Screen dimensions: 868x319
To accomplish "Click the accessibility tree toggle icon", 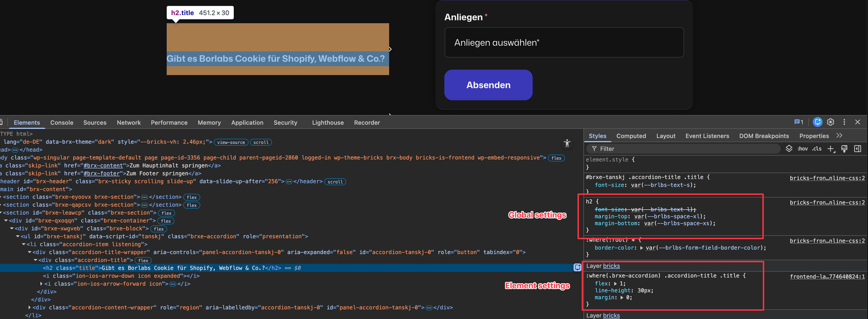I will pyautogui.click(x=567, y=143).
